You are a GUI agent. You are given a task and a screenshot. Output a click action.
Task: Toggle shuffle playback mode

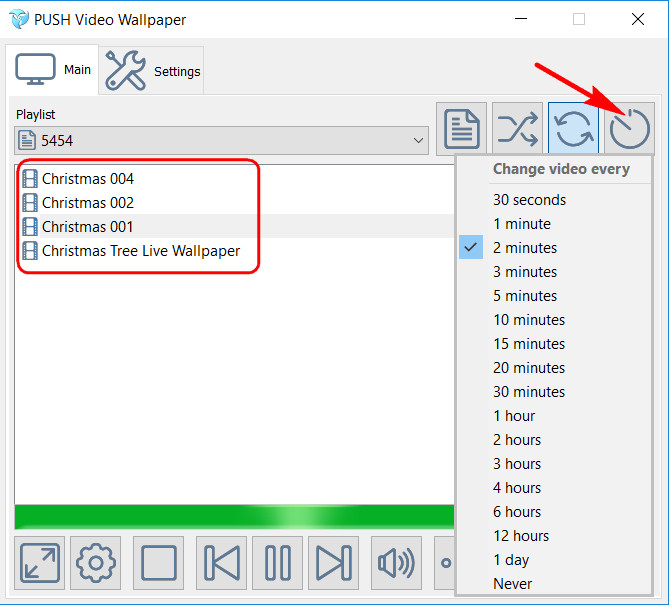(517, 128)
